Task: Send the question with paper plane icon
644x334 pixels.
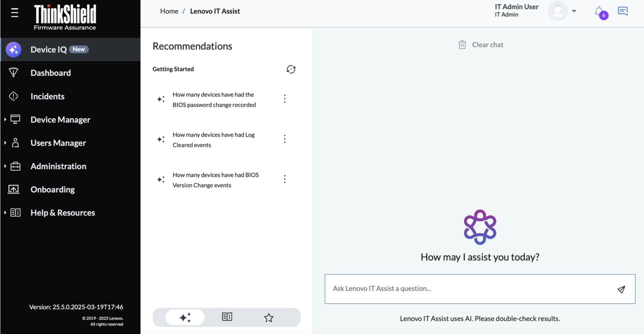Action: click(621, 289)
